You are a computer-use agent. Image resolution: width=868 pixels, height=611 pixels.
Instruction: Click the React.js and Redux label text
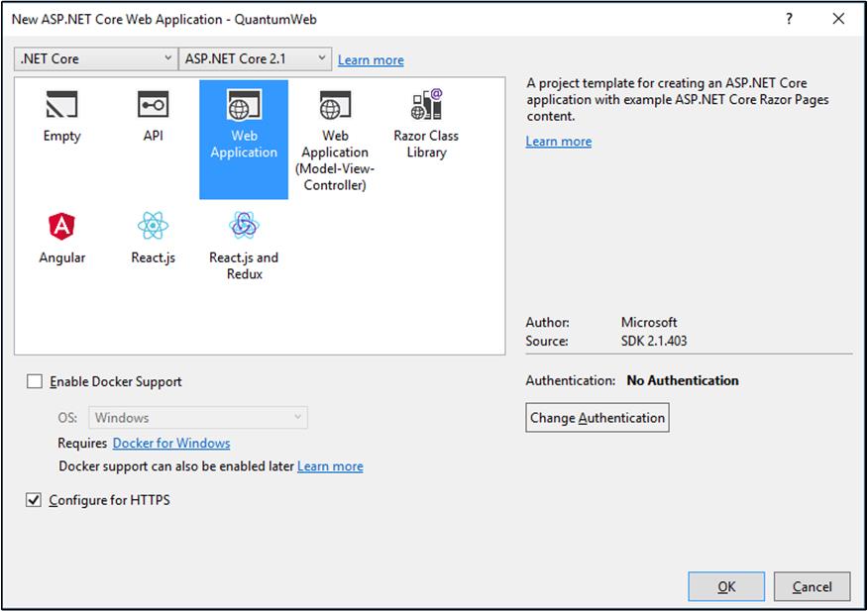244,265
